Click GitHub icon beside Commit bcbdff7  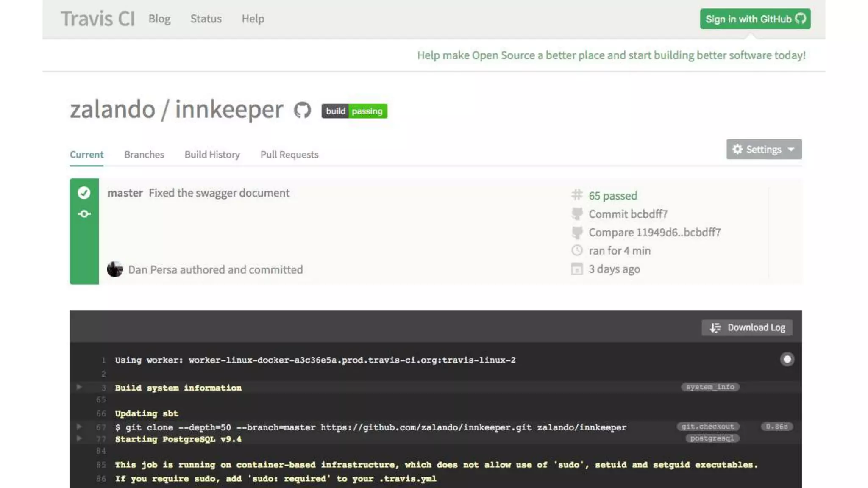point(577,214)
